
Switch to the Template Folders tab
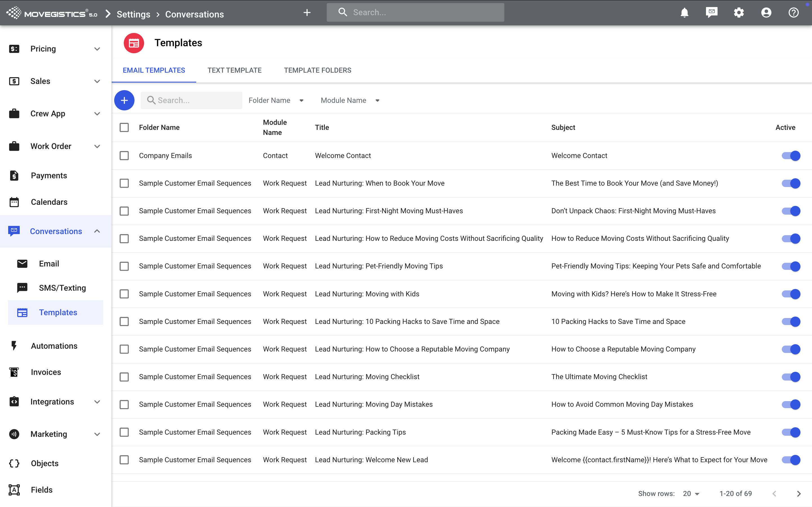tap(317, 70)
